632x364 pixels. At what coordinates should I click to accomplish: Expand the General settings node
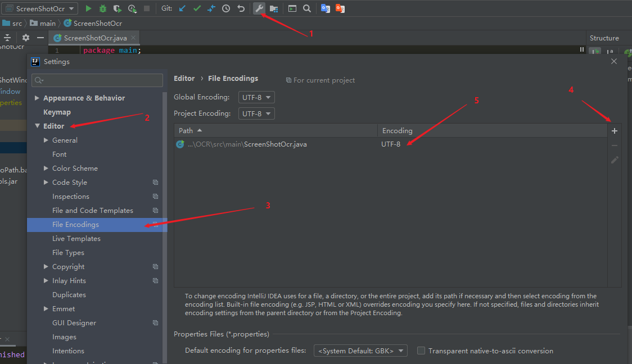click(x=46, y=140)
